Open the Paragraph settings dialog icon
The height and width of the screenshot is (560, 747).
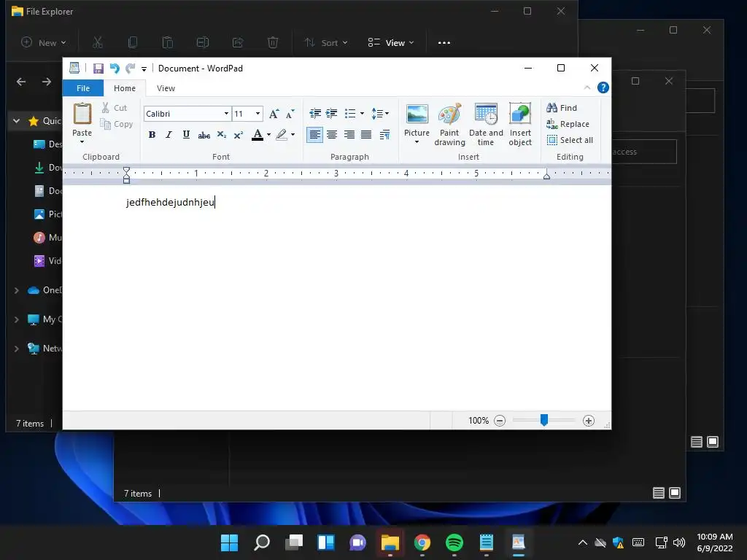(x=384, y=135)
